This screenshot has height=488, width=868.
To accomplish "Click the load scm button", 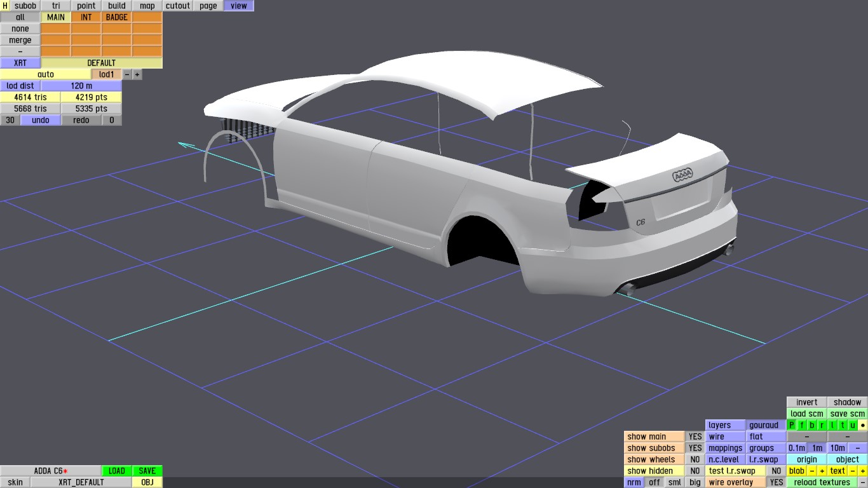I will pos(807,414).
